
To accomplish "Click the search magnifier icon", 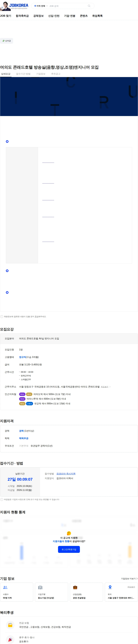I will (89, 6).
